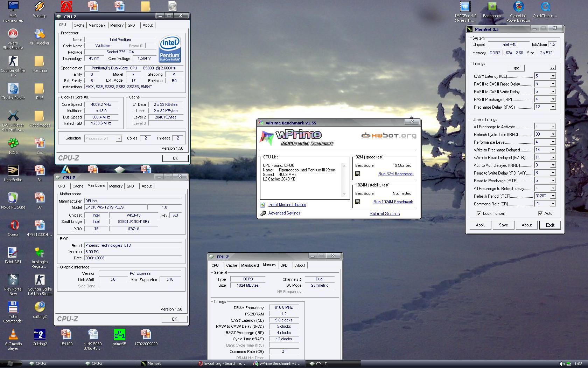This screenshot has width=588, height=368.
Task: Click save icon for 1024M best score
Action: pyautogui.click(x=358, y=202)
